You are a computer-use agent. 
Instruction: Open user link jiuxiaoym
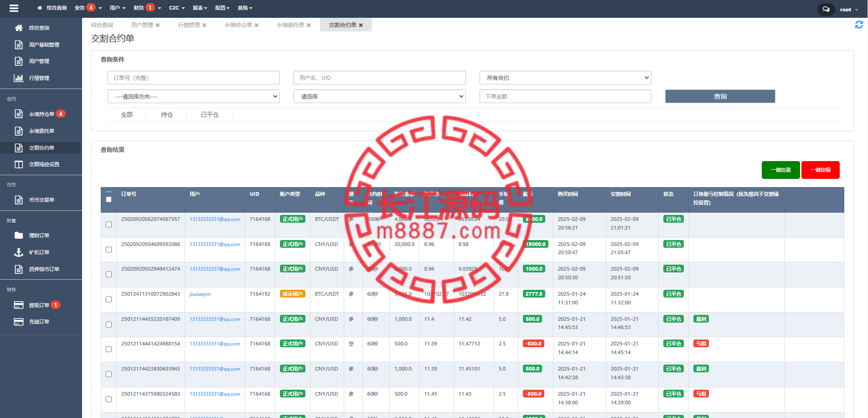200,294
